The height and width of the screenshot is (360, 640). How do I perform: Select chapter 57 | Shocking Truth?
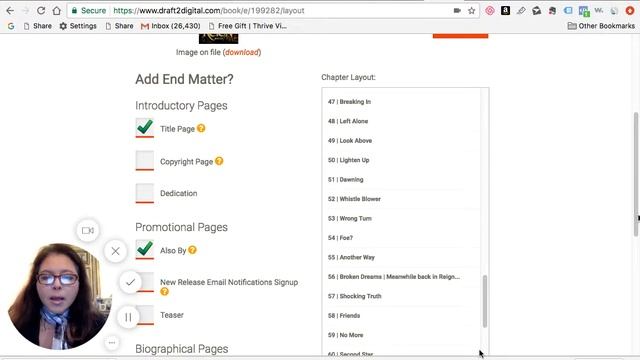(x=354, y=296)
